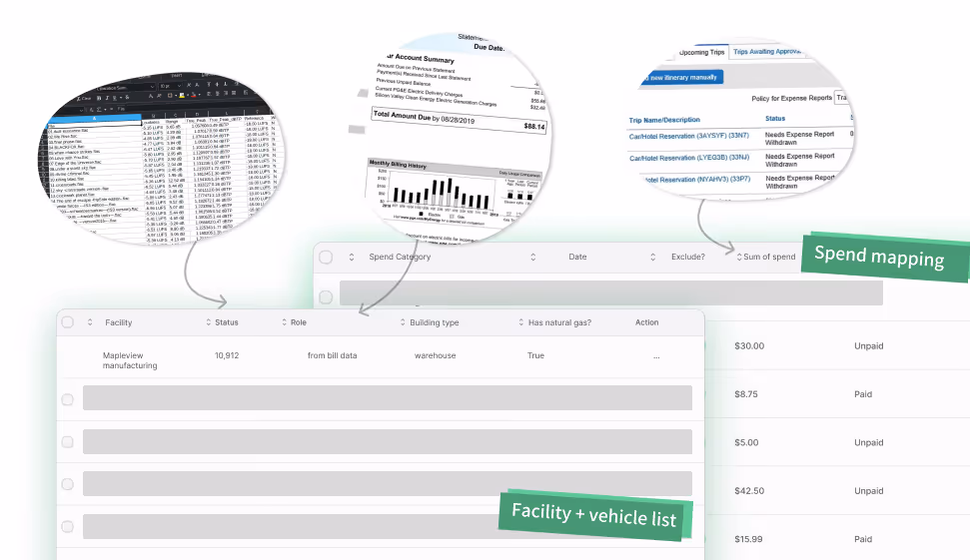Open row actions ellipsis for Mapleview manufacturing
Image resolution: width=970 pixels, height=560 pixels.
(x=656, y=356)
